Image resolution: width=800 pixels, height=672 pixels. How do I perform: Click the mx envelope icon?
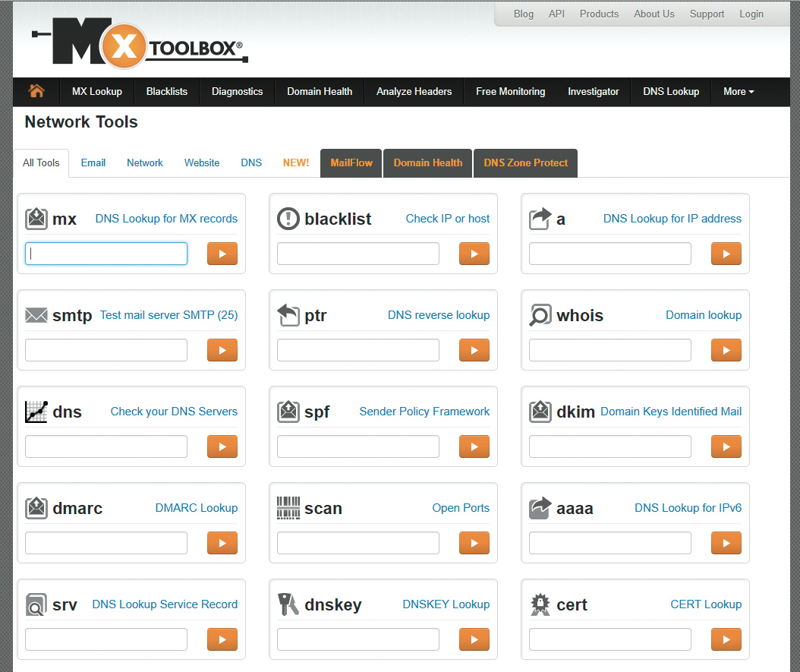pyautogui.click(x=36, y=219)
